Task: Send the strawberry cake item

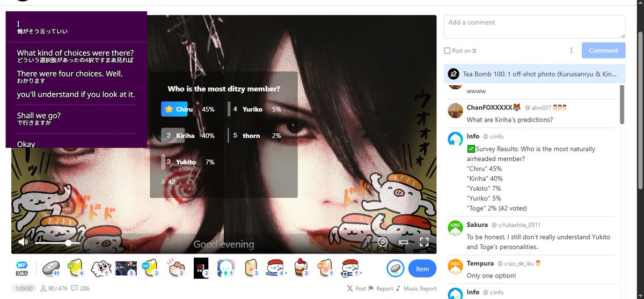Action: (x=302, y=267)
